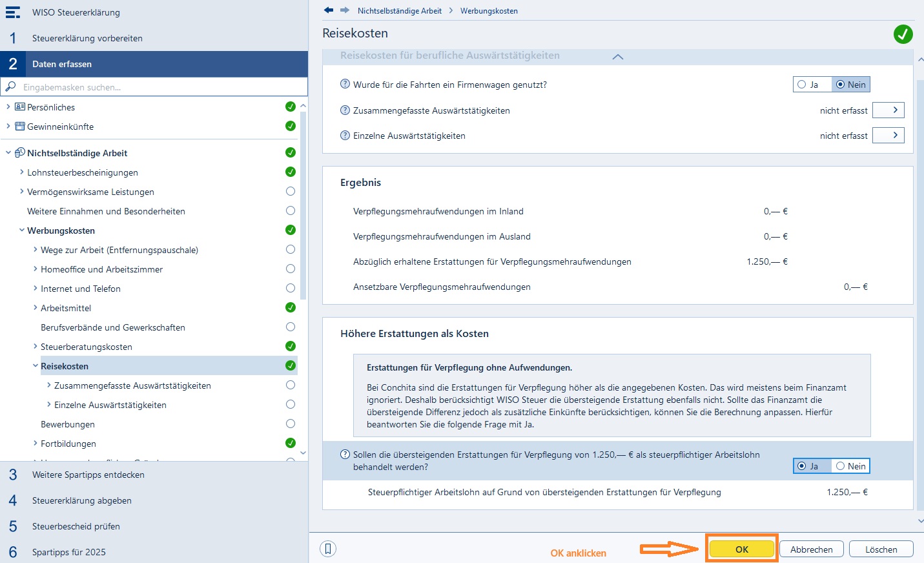Screen dimensions: 924x563
Task: Open Einzelne Auswärtstätigkeiten arrow button in form
Action: click(x=888, y=135)
